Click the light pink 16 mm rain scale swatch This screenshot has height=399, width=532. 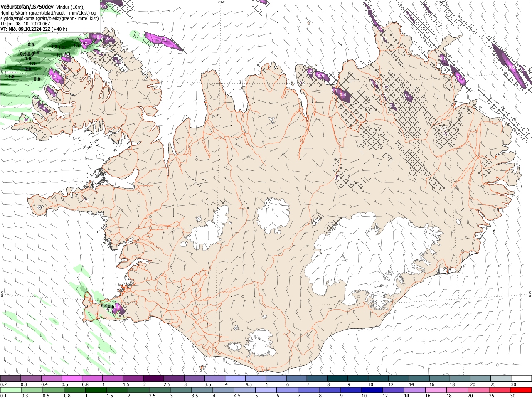pos(436,390)
